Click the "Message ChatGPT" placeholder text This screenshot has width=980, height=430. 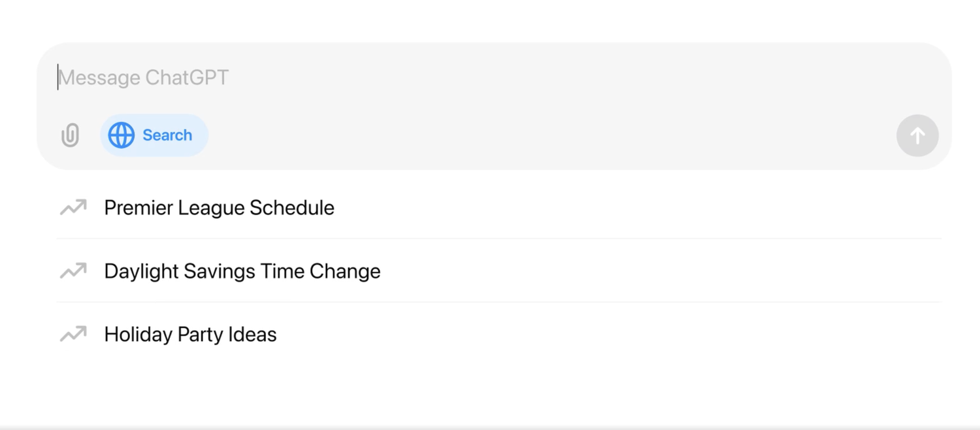click(x=144, y=78)
